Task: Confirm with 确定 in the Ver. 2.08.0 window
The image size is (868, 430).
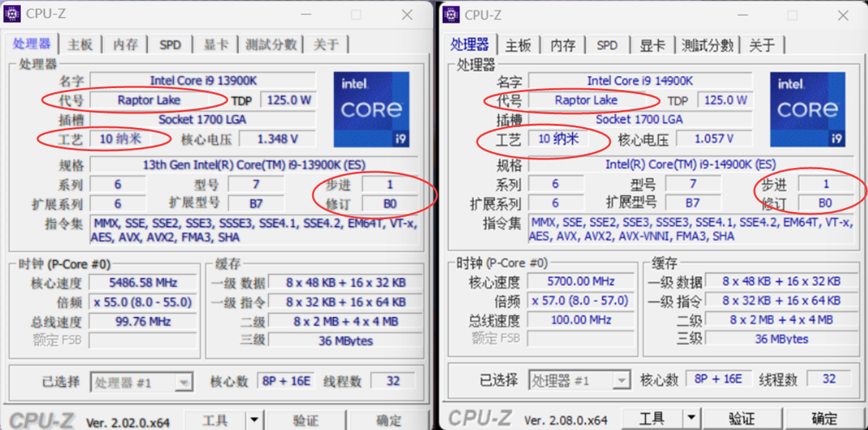Action: tap(825, 418)
